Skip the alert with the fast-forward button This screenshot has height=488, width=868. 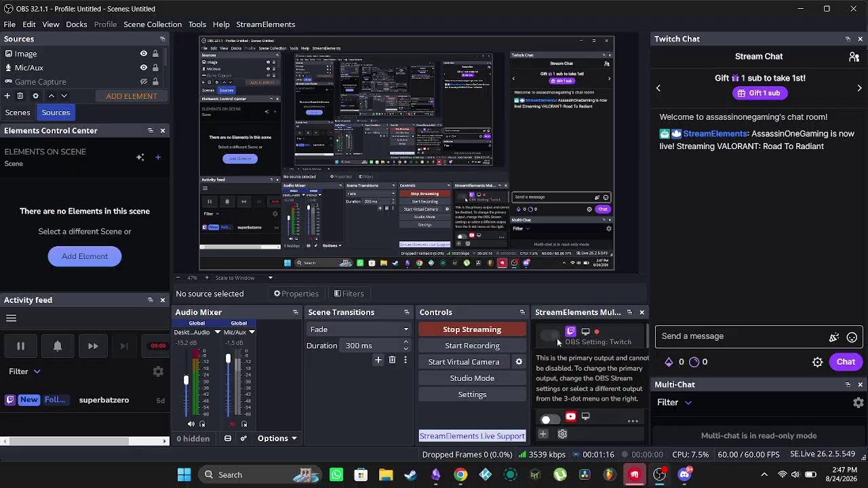pyautogui.click(x=93, y=346)
